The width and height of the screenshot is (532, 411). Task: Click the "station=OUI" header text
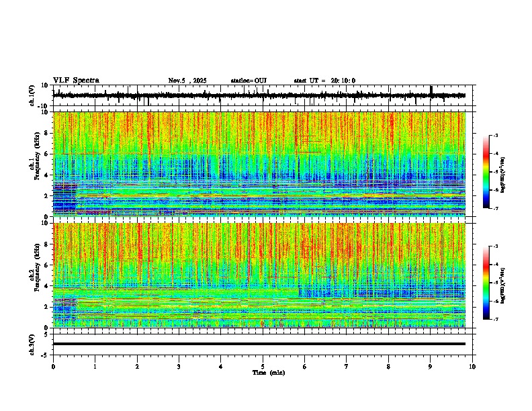249,81
